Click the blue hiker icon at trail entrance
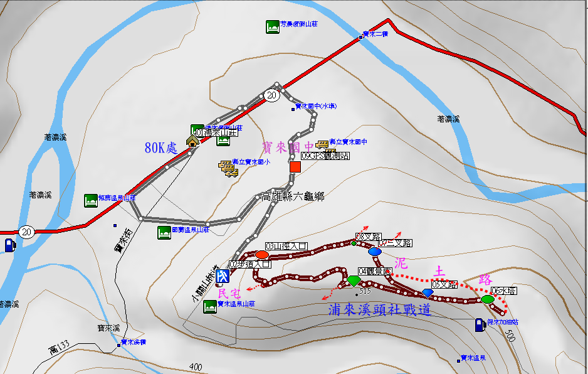This screenshot has height=374, width=588. tap(223, 275)
